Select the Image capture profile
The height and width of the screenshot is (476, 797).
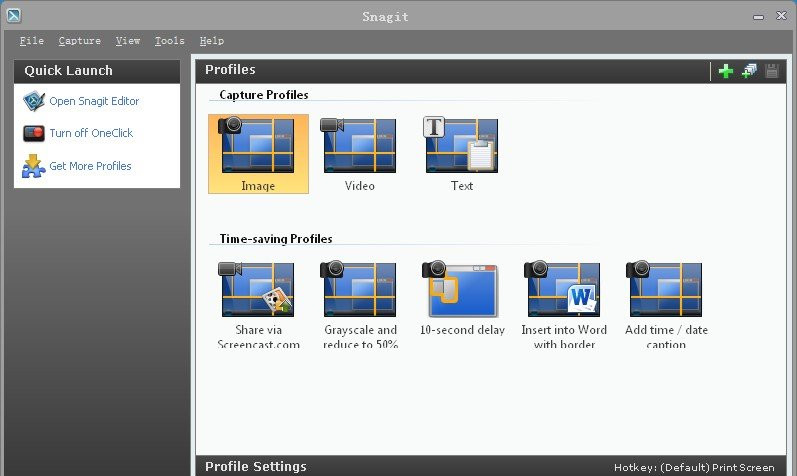click(258, 154)
